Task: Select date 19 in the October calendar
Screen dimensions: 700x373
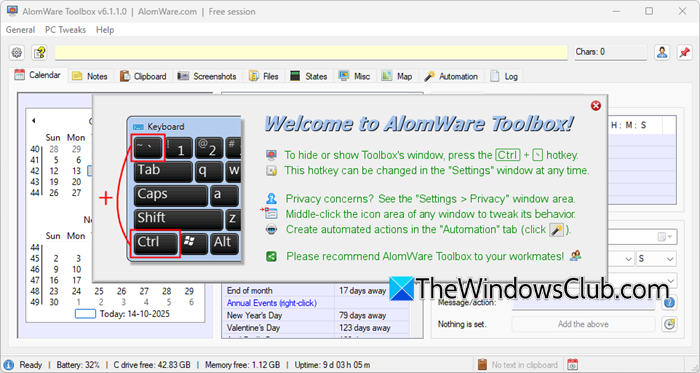Action: pos(54,182)
